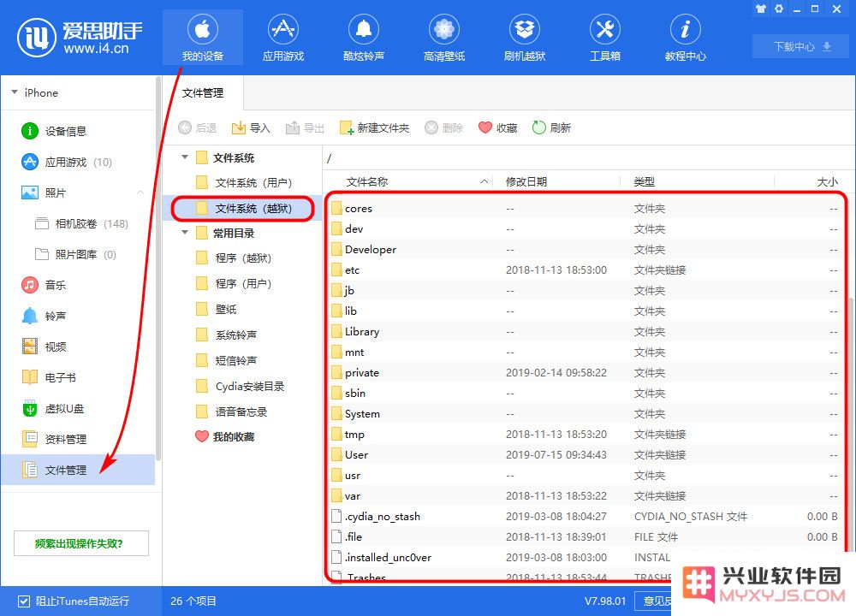Select 文件管理 file management in the sidebar
Viewport: 856px width, 616px height.
[78, 470]
